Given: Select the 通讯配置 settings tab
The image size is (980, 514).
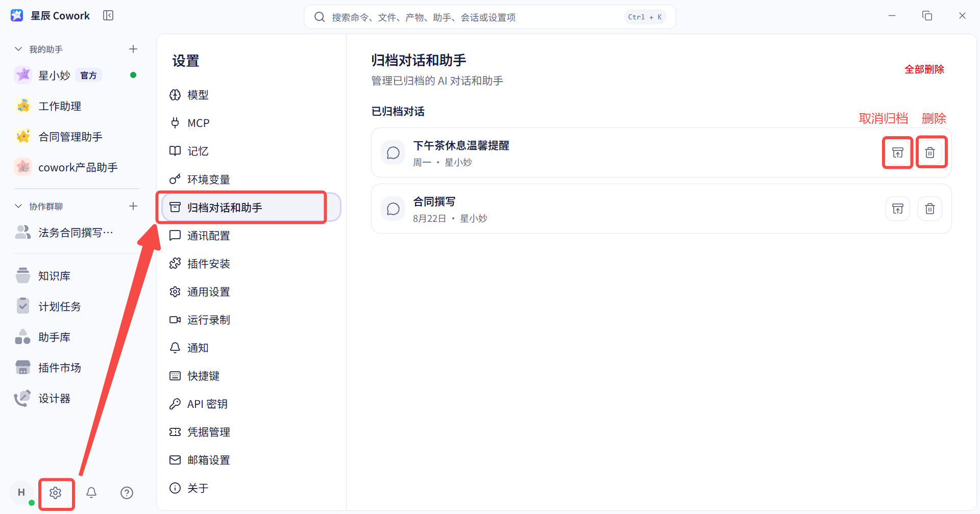Looking at the screenshot, I should pos(250,236).
